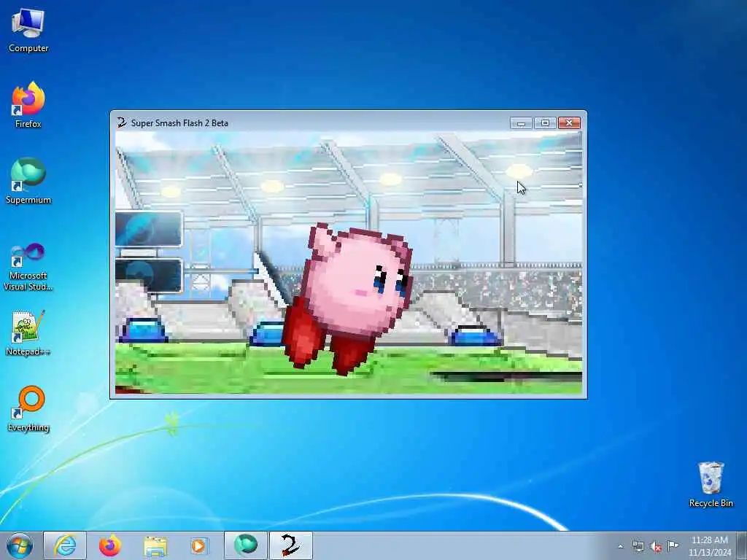Open the clock showing 11:28 AM
The width and height of the screenshot is (747, 560).
(x=709, y=546)
